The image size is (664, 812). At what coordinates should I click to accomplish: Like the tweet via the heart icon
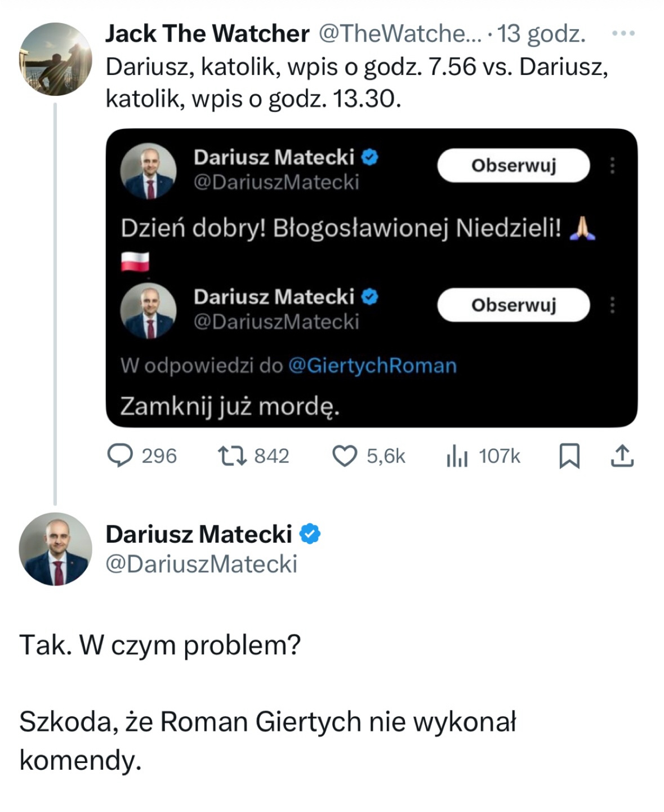347,455
